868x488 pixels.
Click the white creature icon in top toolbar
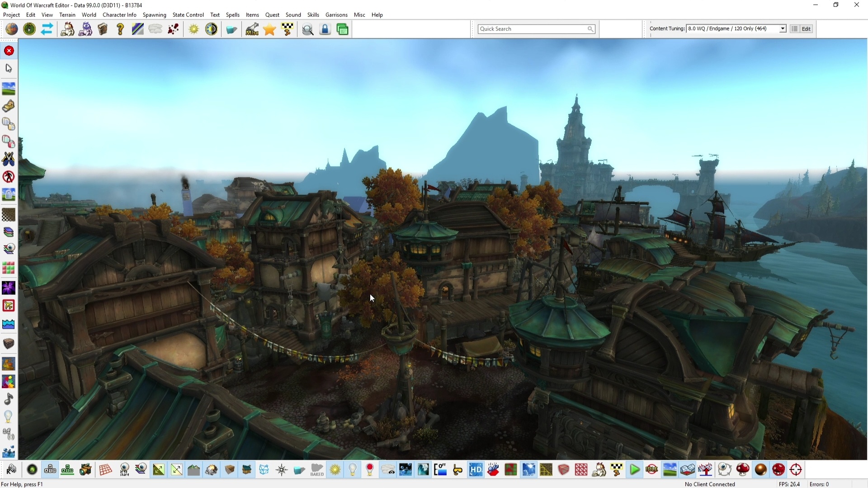[67, 29]
